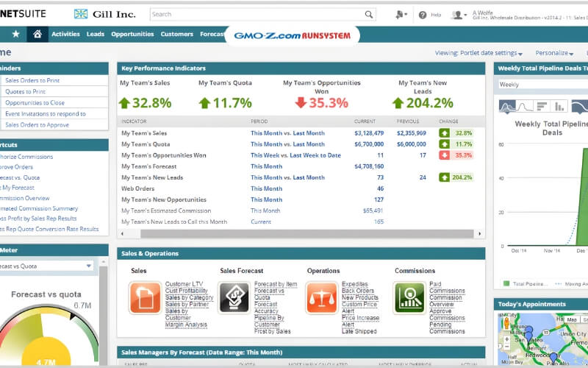588x368 pixels.
Task: Go to the Home icon in nav bar
Action: click(x=37, y=34)
